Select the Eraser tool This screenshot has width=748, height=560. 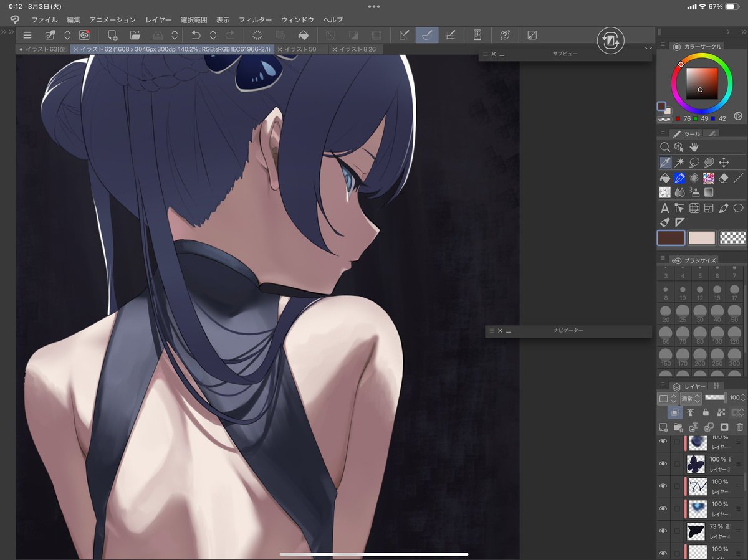724,178
